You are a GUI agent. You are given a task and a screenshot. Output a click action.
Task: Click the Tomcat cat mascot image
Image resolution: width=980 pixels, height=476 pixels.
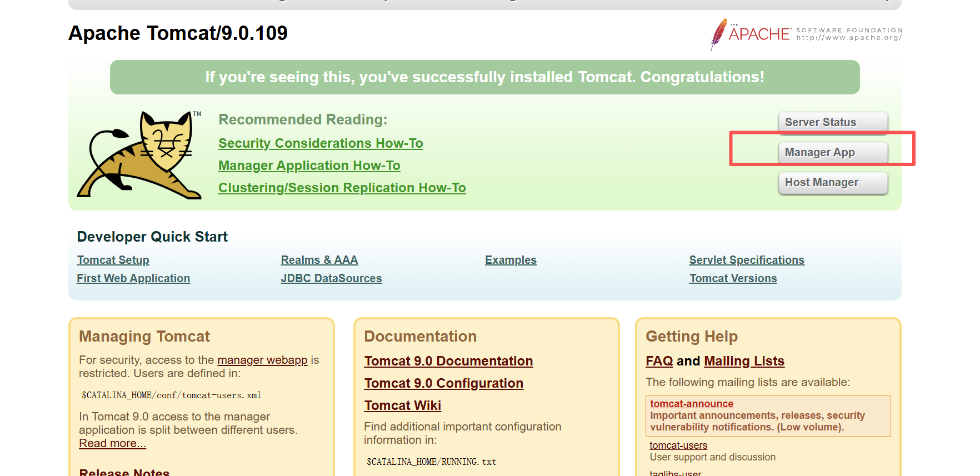(x=139, y=155)
